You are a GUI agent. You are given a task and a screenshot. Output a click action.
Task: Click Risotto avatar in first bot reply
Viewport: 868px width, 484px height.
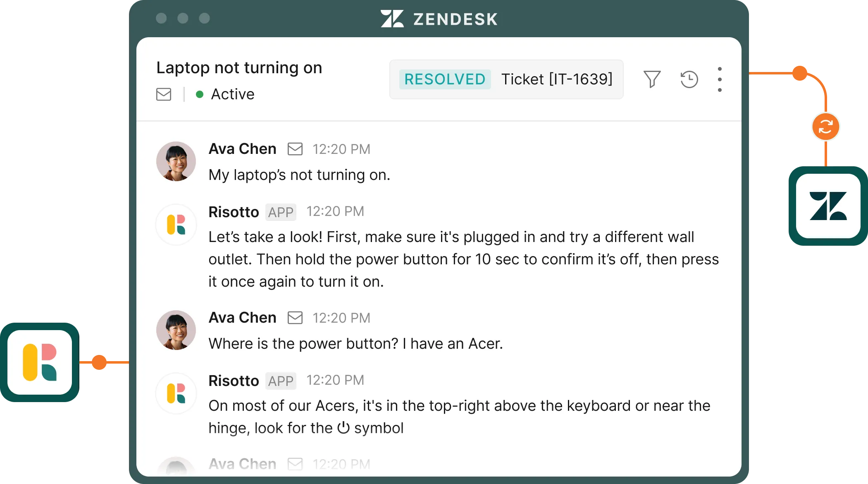(176, 225)
